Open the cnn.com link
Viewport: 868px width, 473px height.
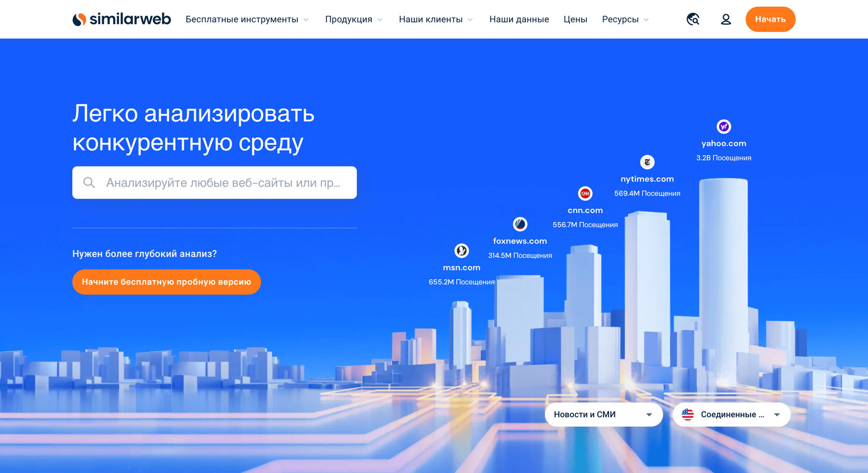point(585,210)
